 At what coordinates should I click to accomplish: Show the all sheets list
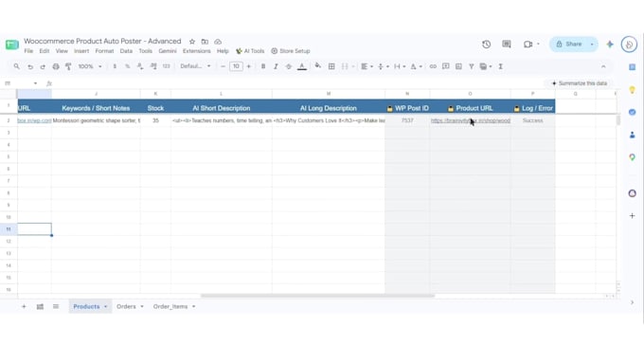click(x=56, y=306)
